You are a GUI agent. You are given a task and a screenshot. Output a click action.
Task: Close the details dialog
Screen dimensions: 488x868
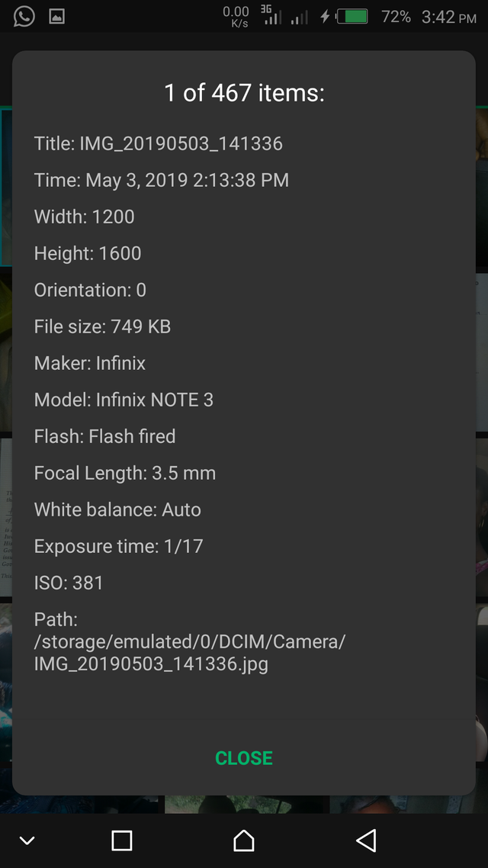pos(244,758)
